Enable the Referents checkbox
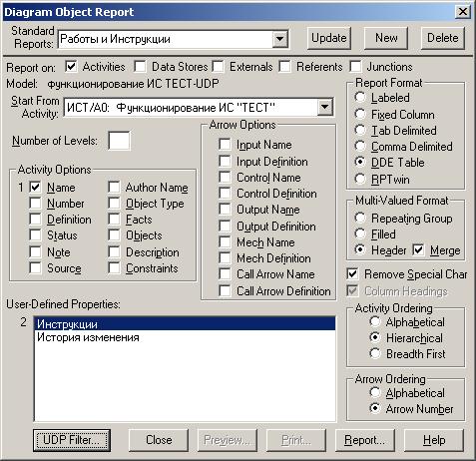Viewport: 476px width, 461px height. 284,66
